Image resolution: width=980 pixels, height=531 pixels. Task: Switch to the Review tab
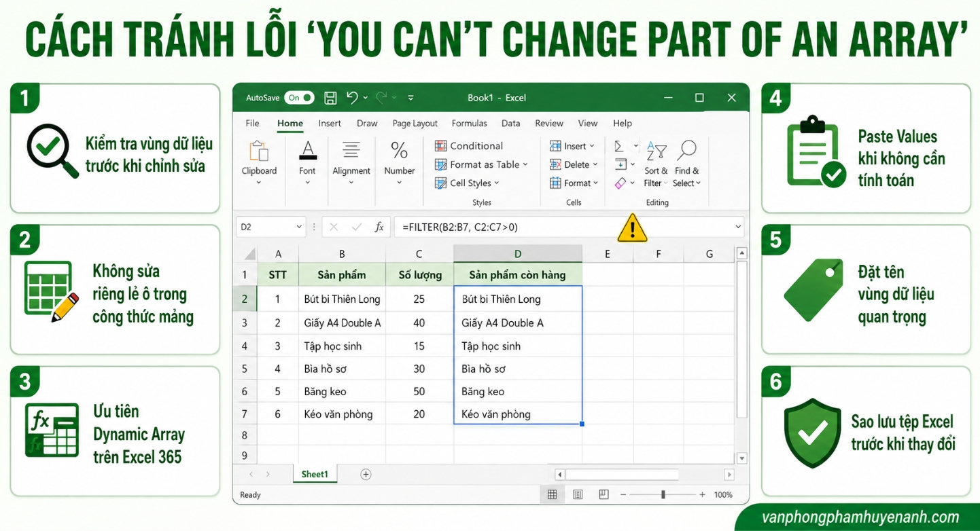pos(549,124)
